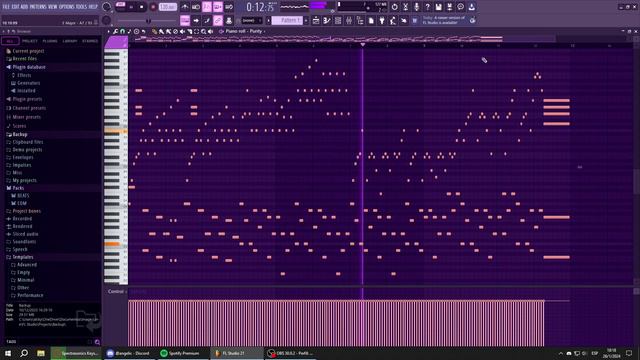Screen dimensions: 640x360
Task: Select the Zoom tool in piano roll
Action: [203, 31]
